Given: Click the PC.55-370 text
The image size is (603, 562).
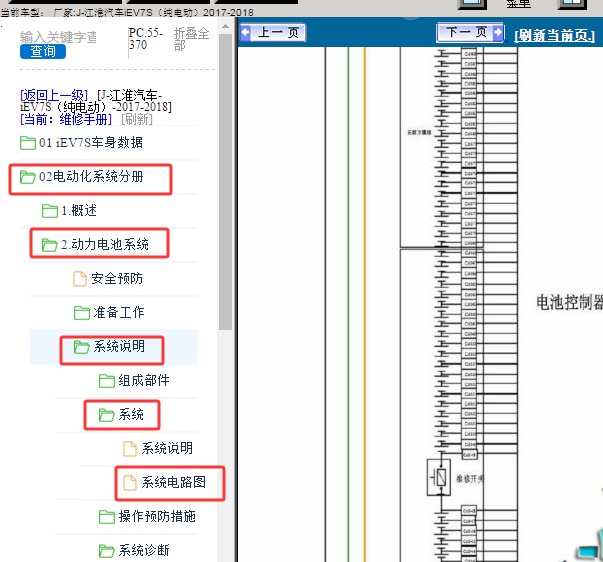Looking at the screenshot, I should [146, 38].
